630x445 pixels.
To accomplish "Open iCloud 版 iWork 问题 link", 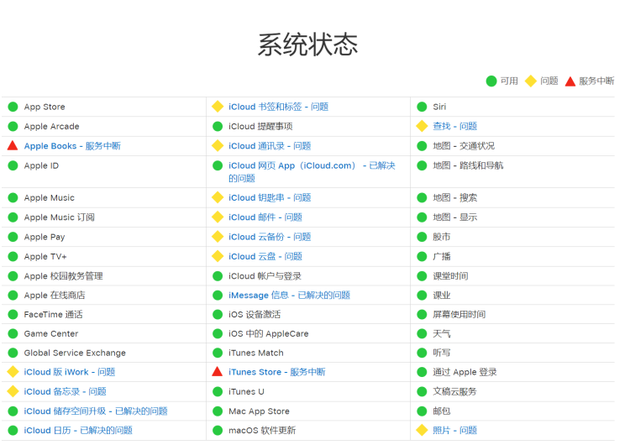I will (70, 372).
